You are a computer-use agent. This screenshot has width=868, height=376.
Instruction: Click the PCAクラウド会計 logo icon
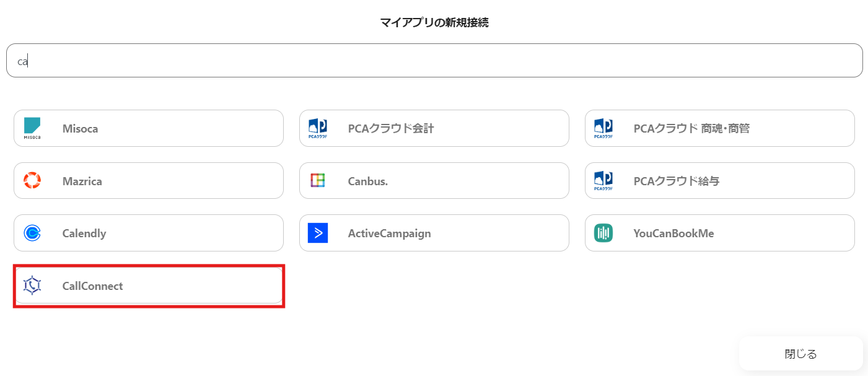[x=318, y=128]
